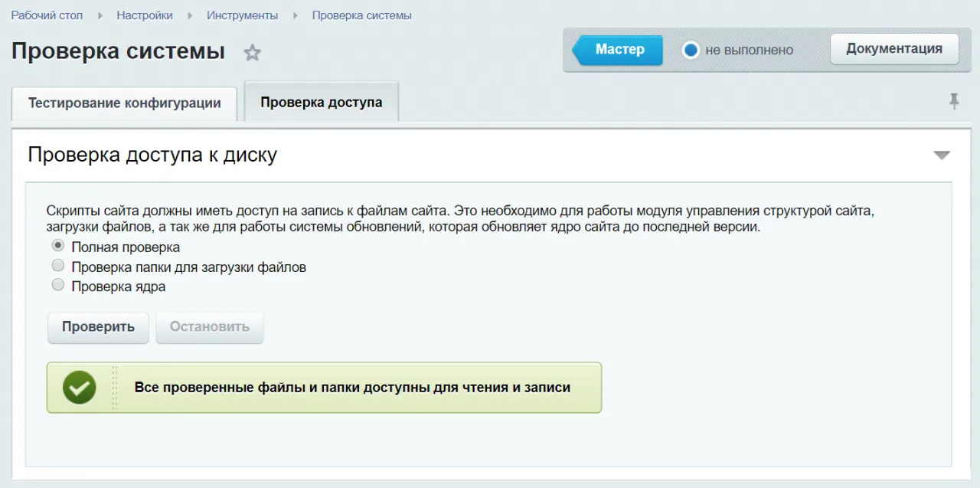
Task: Click the blue status indicator next to 'не выполнено'
Action: tap(691, 50)
